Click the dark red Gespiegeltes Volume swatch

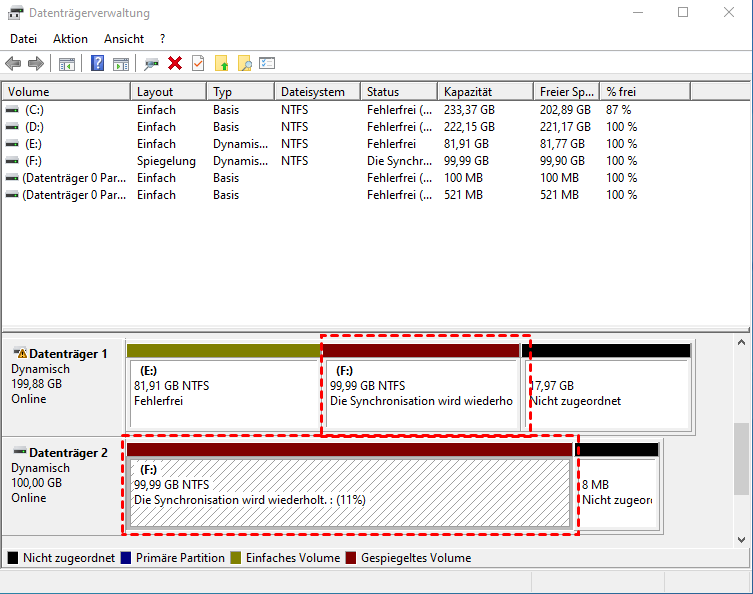(351, 558)
